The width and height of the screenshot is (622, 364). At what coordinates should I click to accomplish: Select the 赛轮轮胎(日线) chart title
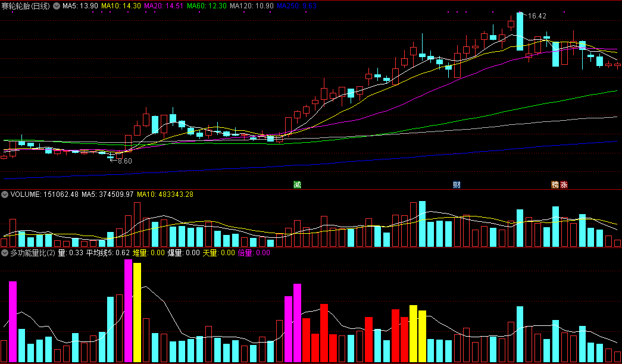click(26, 7)
